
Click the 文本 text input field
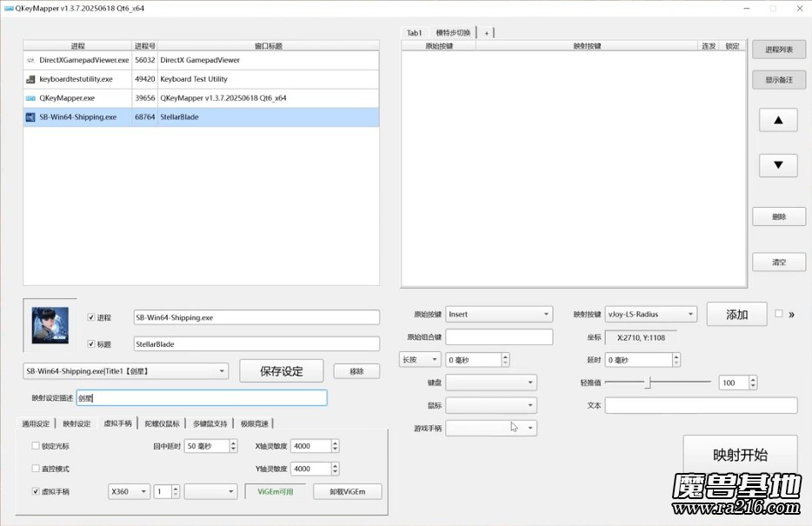coord(701,405)
